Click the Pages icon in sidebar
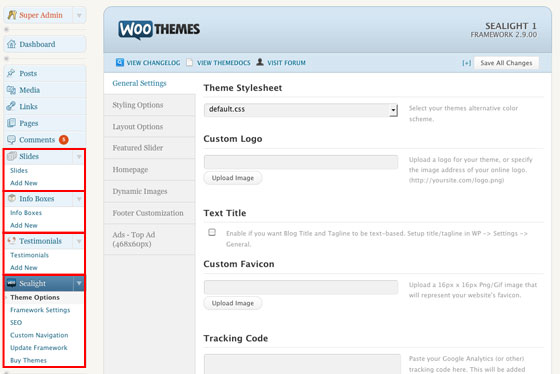The width and height of the screenshot is (560, 374). pos(11,123)
